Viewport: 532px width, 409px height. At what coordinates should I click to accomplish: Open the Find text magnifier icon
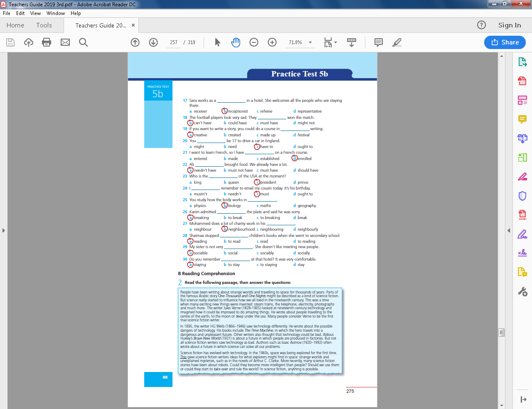click(84, 42)
